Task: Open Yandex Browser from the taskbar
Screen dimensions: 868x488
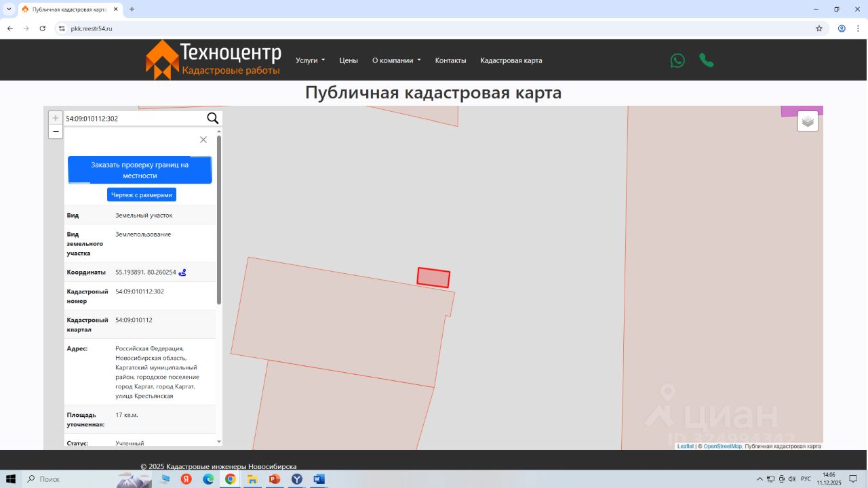Action: click(186, 479)
